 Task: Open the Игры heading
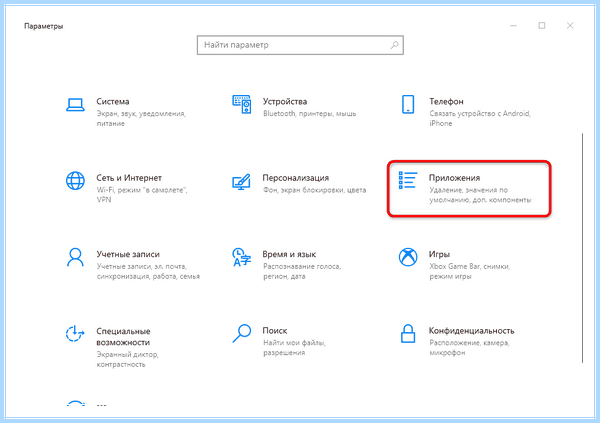tap(439, 254)
